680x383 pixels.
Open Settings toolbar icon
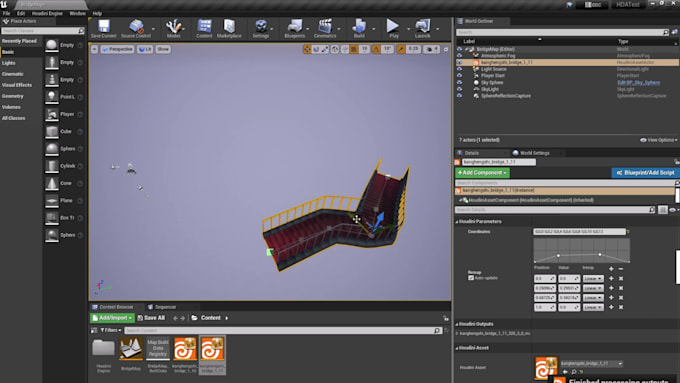261,28
